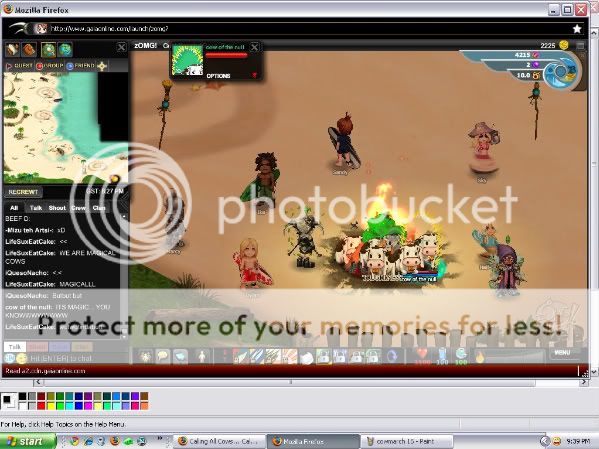Click the flame rage icon
The width and height of the screenshot is (599, 449).
[x=479, y=357]
